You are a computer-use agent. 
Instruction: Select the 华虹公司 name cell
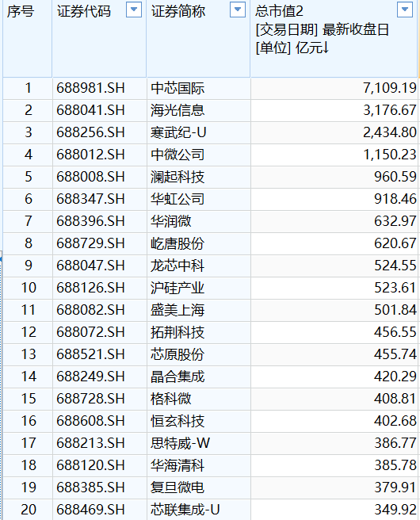click(x=198, y=199)
